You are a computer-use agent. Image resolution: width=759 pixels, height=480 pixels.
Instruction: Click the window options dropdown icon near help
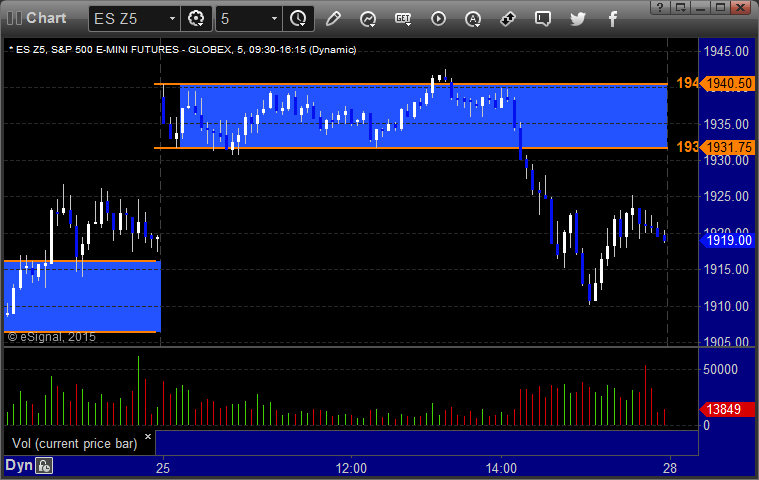point(681,7)
